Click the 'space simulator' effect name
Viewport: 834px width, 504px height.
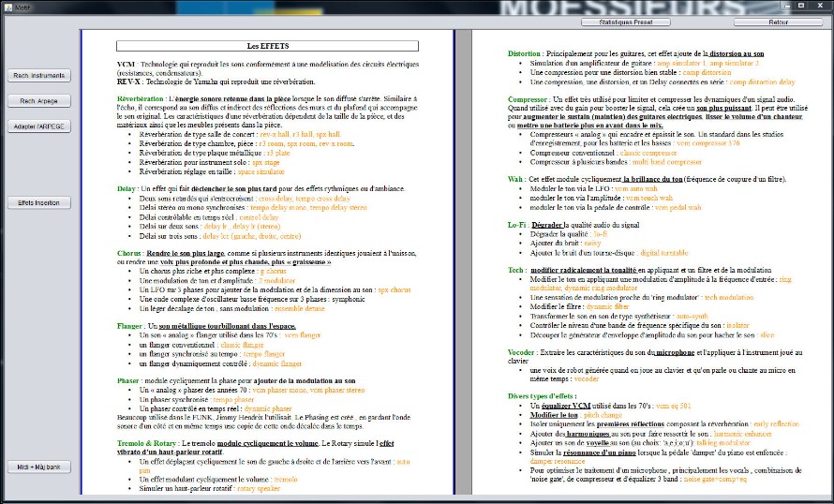point(261,172)
